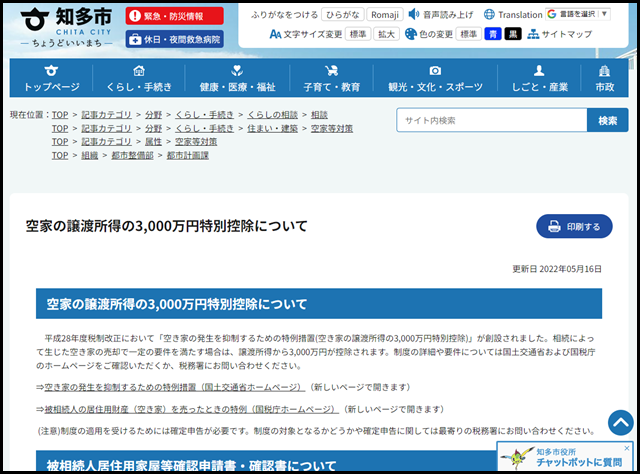Image resolution: width=640 pixels, height=474 pixels.
Task: Click the 検索 search button
Action: [x=607, y=120]
